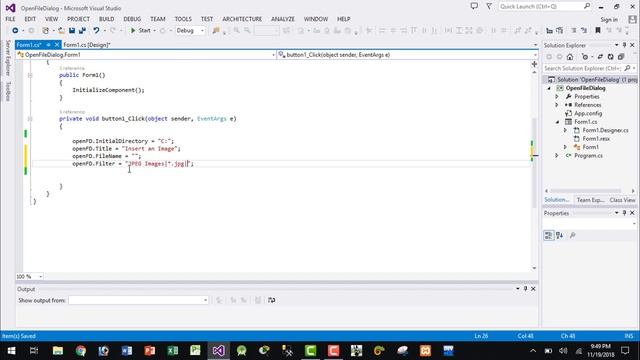Open the PROJECT menu

pyautogui.click(x=78, y=19)
